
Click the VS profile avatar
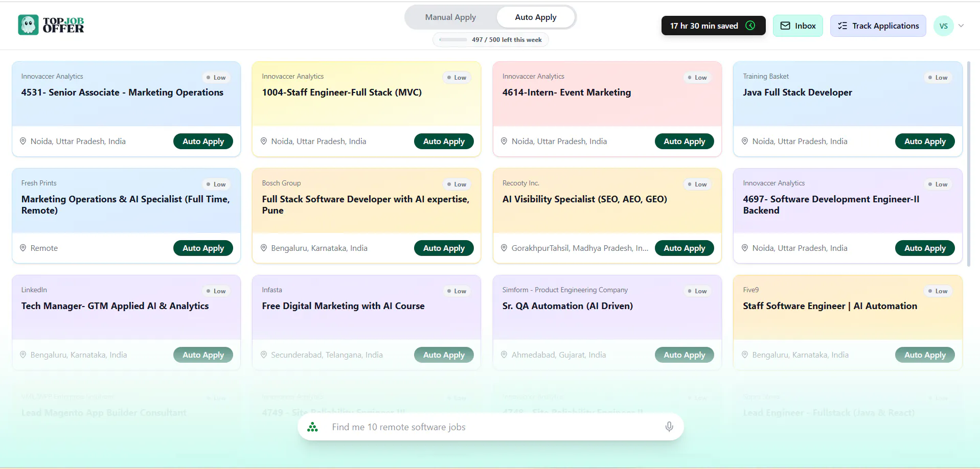coord(943,26)
